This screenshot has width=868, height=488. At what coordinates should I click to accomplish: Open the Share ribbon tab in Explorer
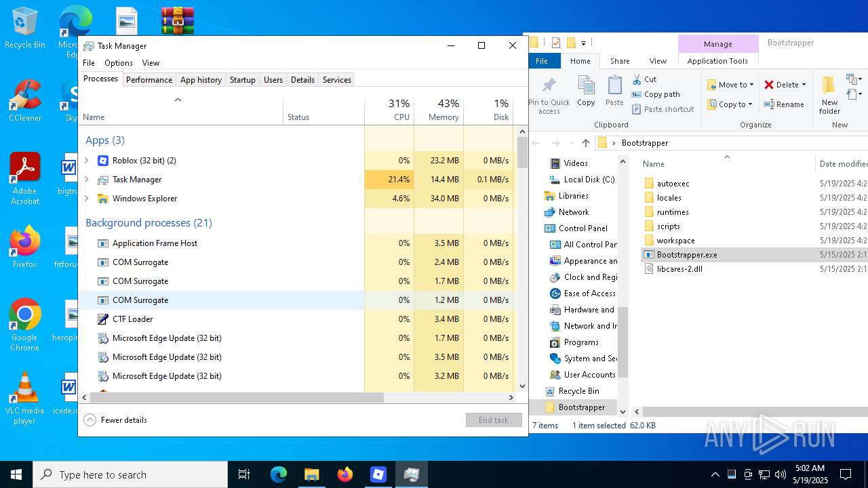click(620, 61)
